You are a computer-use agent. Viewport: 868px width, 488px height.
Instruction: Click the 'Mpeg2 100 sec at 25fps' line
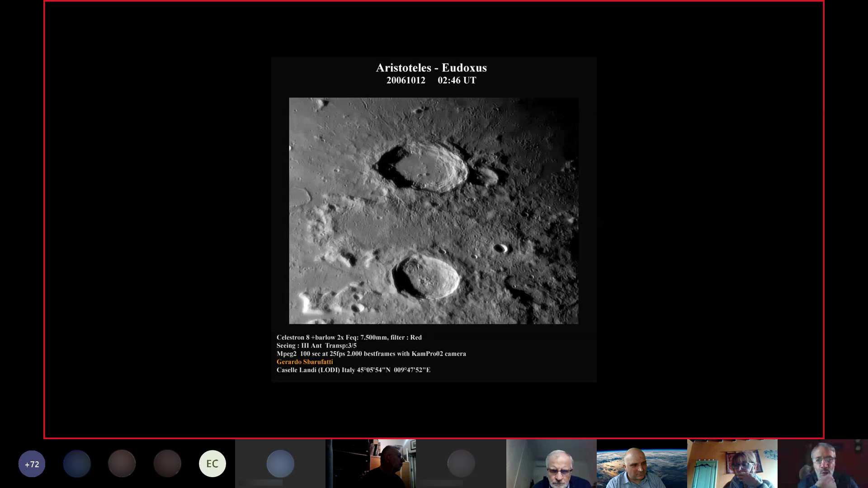click(x=371, y=354)
